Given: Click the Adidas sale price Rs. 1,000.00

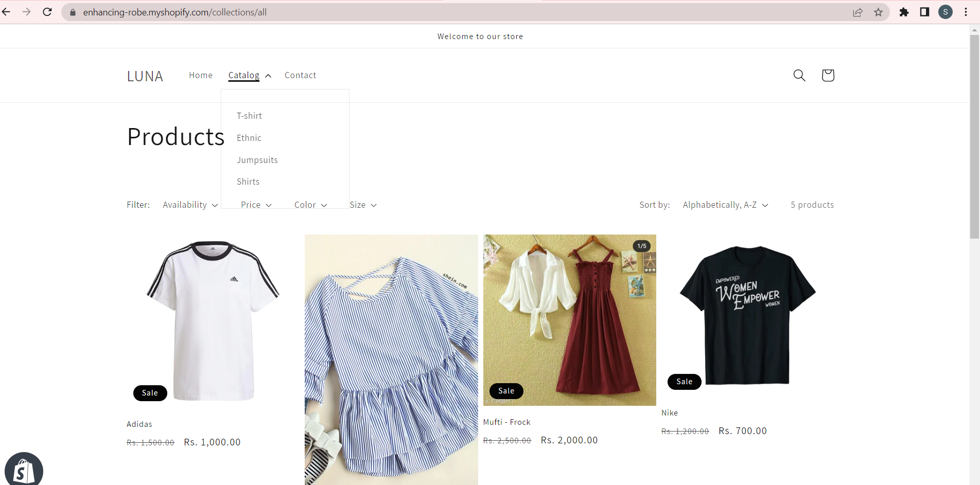Looking at the screenshot, I should pyautogui.click(x=212, y=442).
